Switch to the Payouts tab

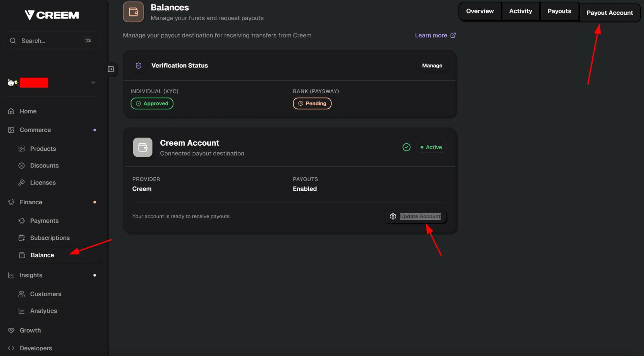tap(559, 11)
